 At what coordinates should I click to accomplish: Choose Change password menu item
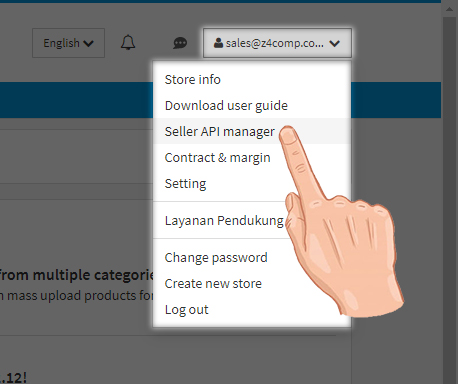tap(252, 257)
